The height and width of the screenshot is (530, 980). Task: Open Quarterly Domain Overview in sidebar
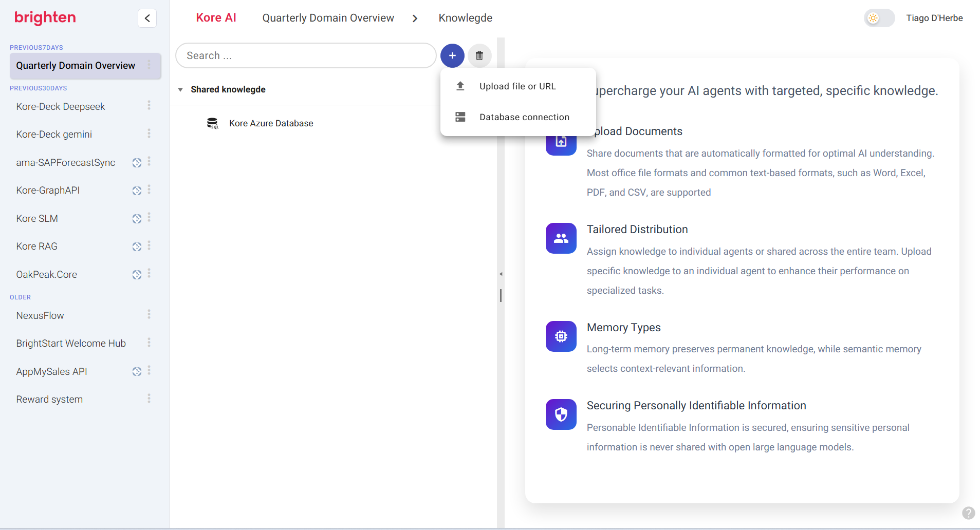pos(76,66)
